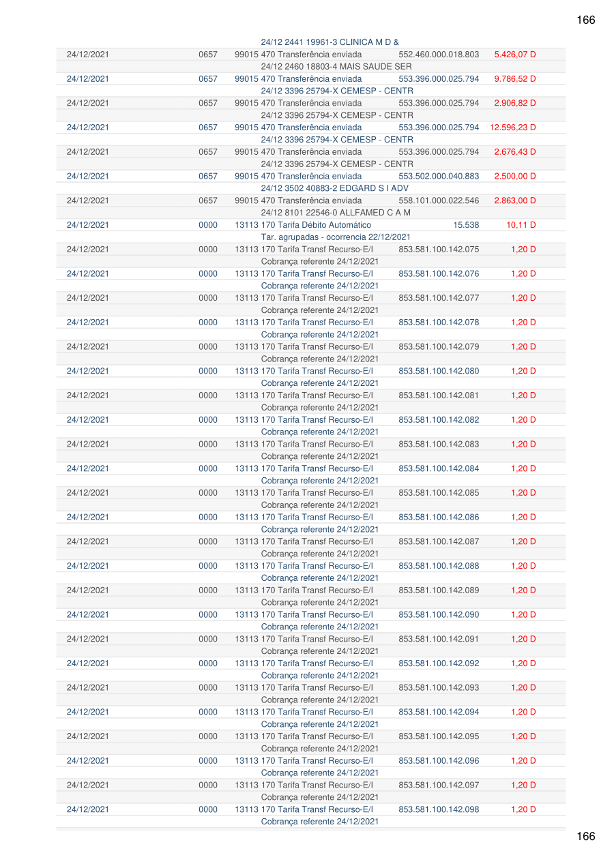This screenshot has width=614, height=868.
Task: Select the 5.426,07 D debit amount
Action: [x=514, y=55]
